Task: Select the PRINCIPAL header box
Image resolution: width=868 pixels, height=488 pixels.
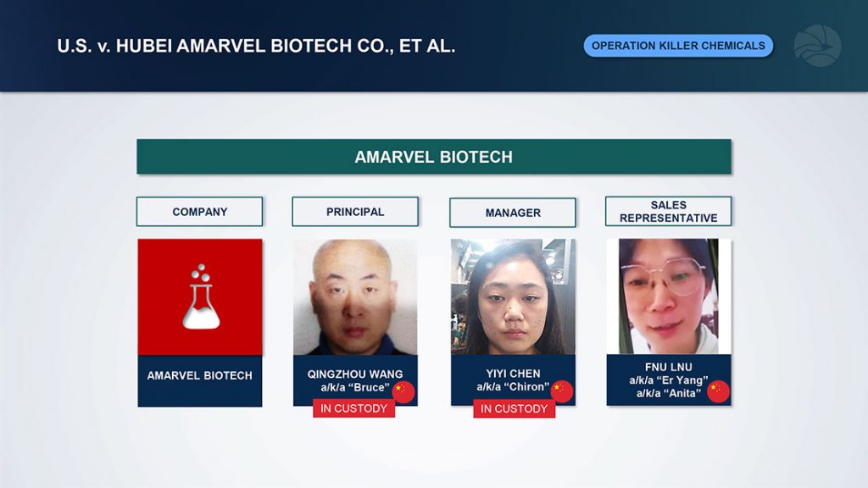Action: point(355,211)
